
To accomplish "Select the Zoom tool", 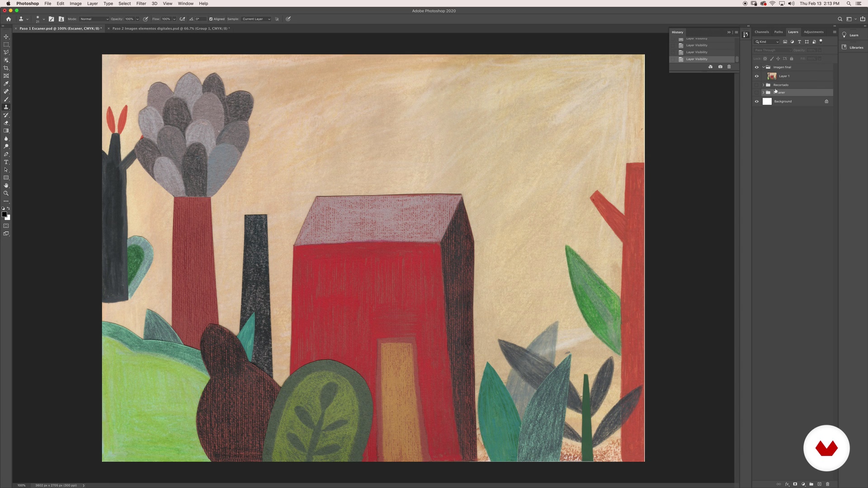I will (6, 193).
